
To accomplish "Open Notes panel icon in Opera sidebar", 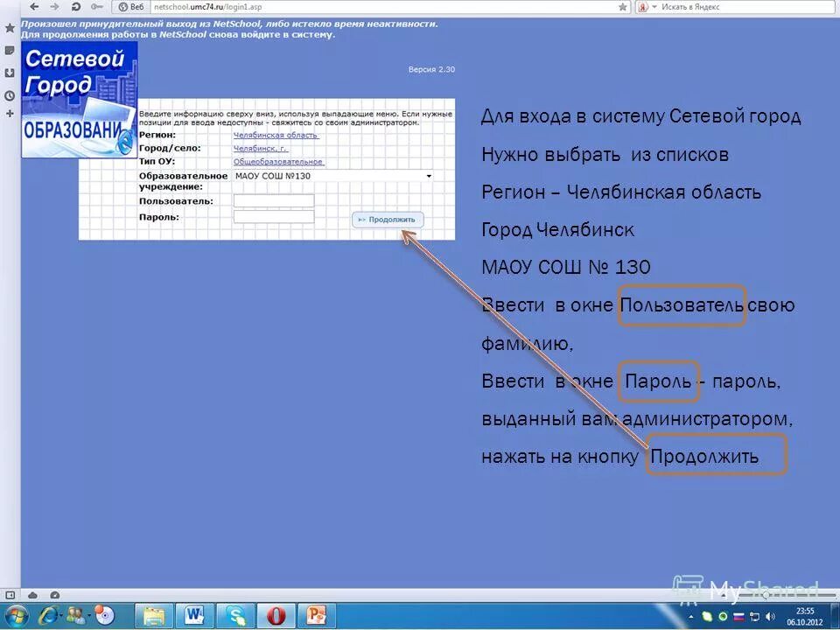I will point(10,51).
